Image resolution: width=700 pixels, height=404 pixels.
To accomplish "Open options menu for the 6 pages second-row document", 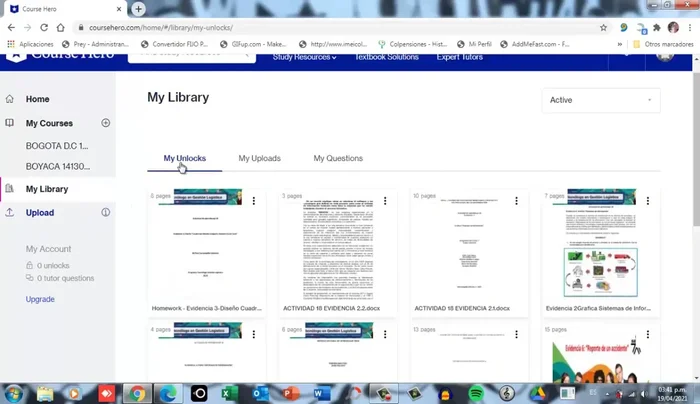I will 385,334.
